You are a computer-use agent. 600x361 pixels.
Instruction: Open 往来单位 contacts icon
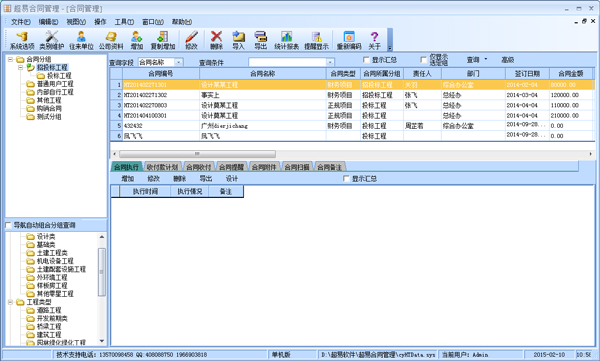coord(81,40)
